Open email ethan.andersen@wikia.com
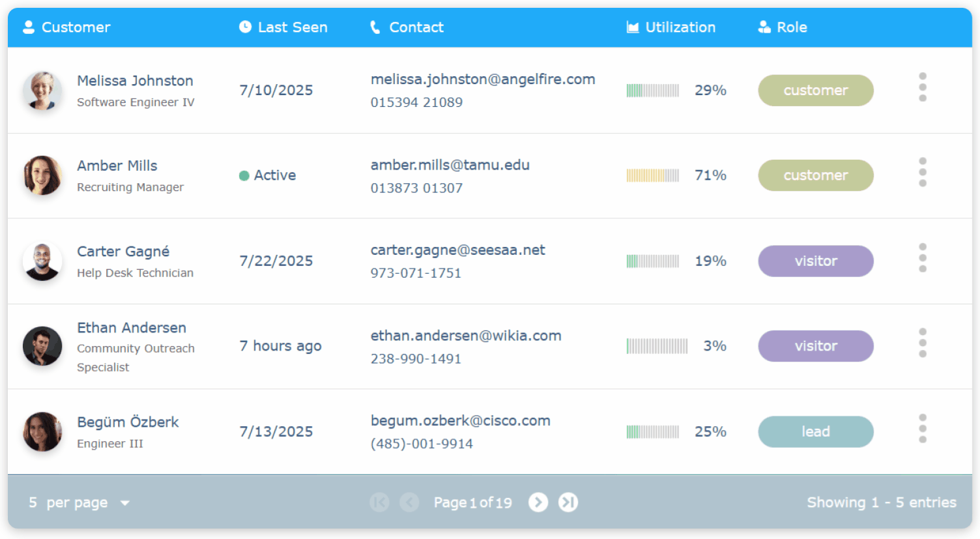This screenshot has width=980, height=539. click(465, 336)
